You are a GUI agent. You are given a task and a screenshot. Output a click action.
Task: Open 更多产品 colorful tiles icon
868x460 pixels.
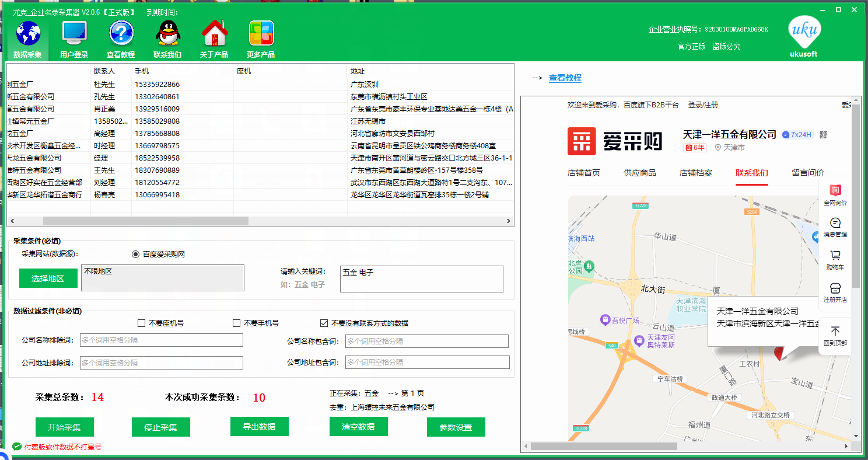point(261,34)
